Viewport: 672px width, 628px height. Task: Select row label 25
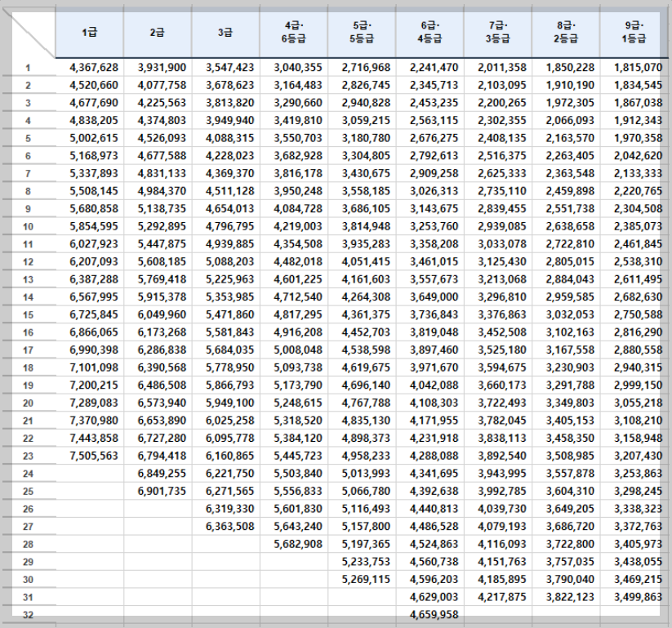[x=28, y=492]
